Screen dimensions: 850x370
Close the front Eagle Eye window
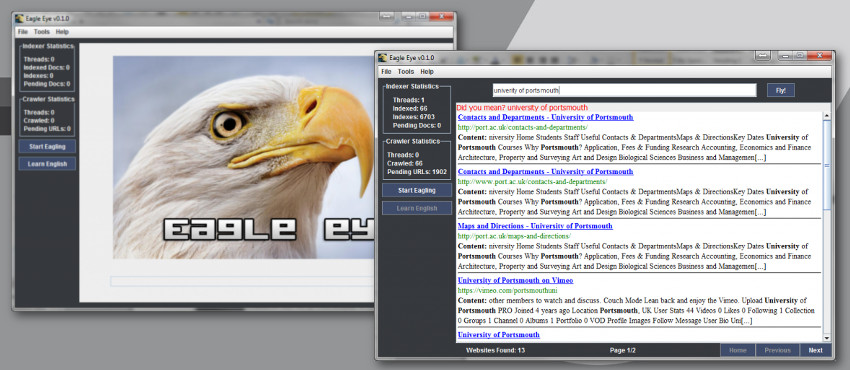820,55
